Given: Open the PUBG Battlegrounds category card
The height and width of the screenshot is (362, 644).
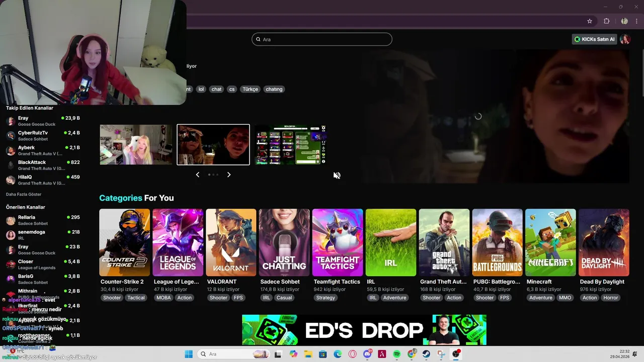Looking at the screenshot, I should (x=498, y=242).
